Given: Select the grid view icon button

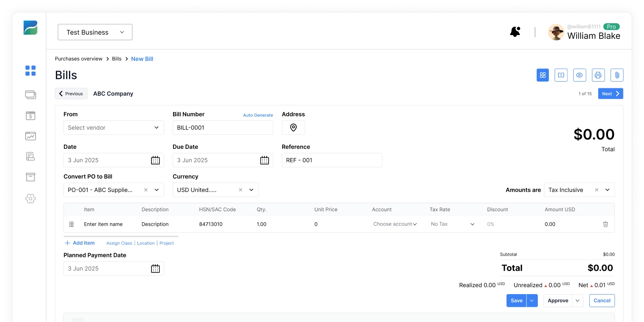Looking at the screenshot, I should click(542, 75).
